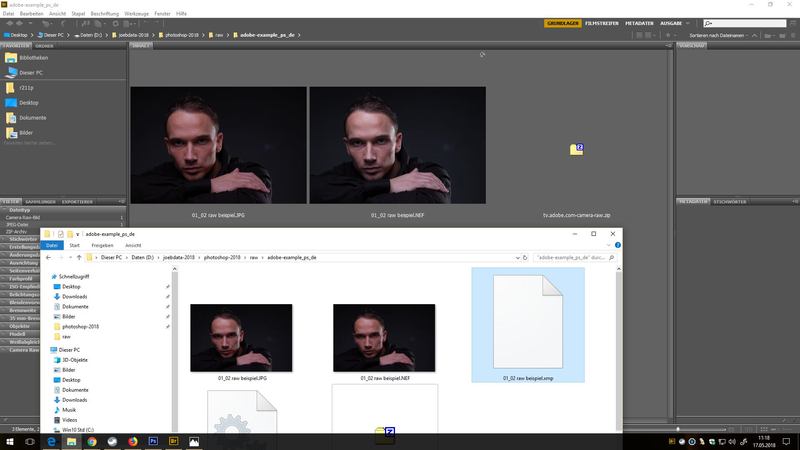
Task: Open Photoshop from the Windows taskbar
Action: click(153, 440)
